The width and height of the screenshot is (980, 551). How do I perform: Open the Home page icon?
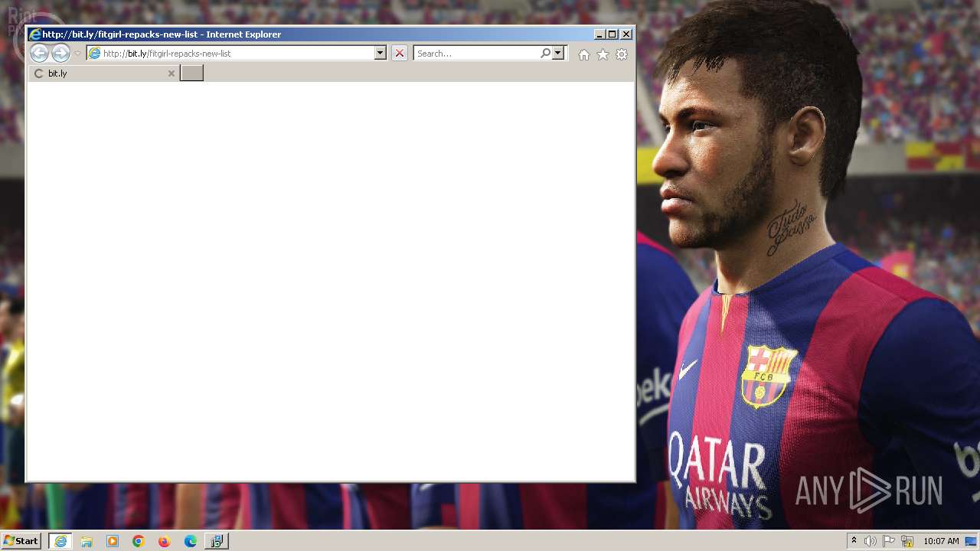[x=584, y=54]
